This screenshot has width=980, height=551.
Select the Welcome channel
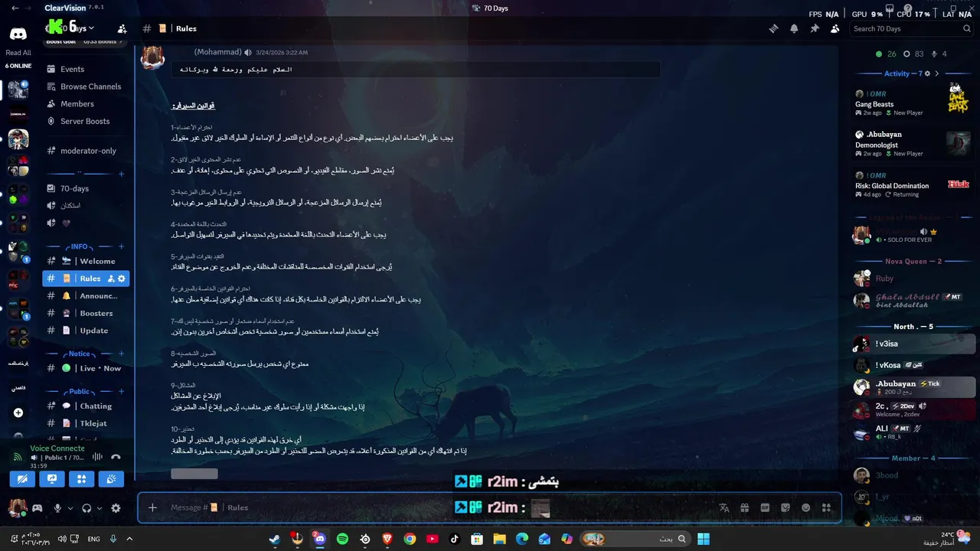coord(86,261)
